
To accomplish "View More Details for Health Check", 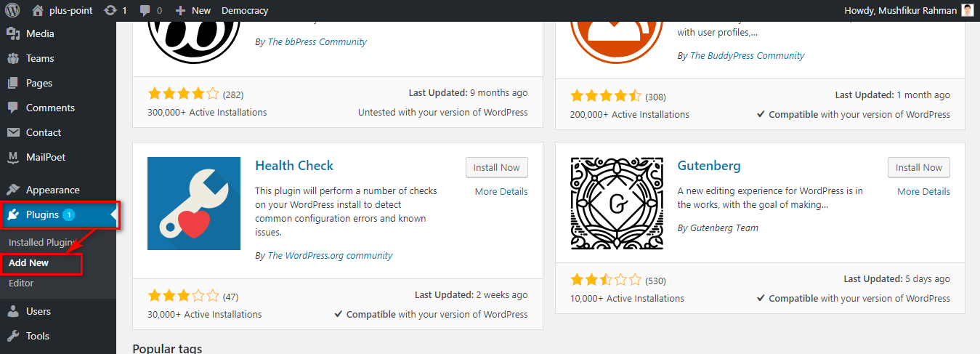I will coord(501,191).
